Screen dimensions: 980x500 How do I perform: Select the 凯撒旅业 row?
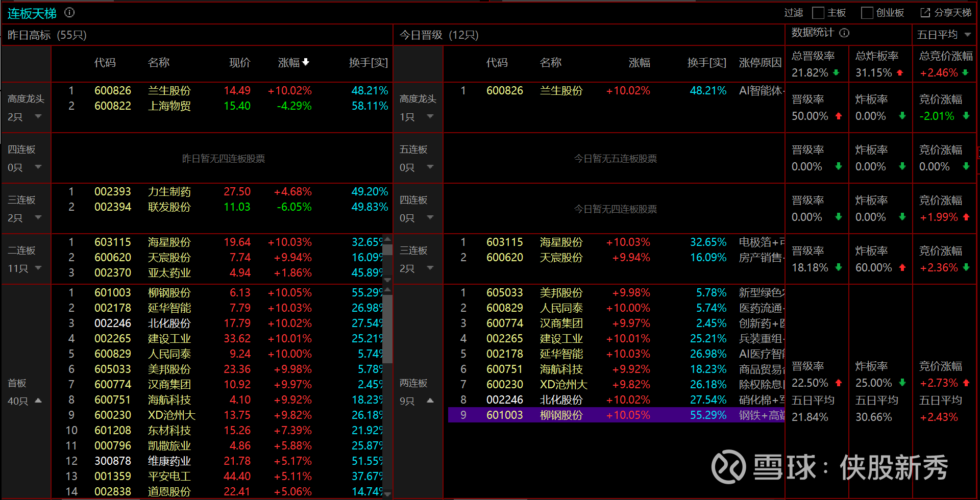pyautogui.click(x=218, y=446)
